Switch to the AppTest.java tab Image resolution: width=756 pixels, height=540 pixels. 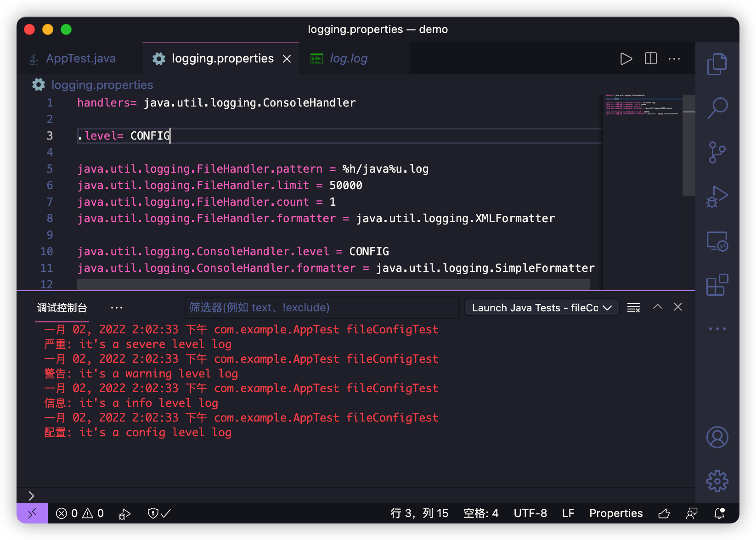(80, 59)
